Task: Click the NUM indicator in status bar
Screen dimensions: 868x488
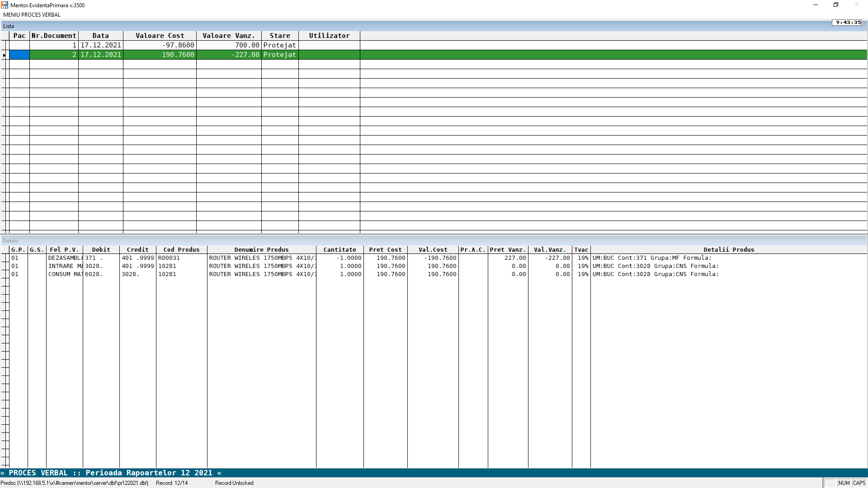Action: (x=844, y=483)
